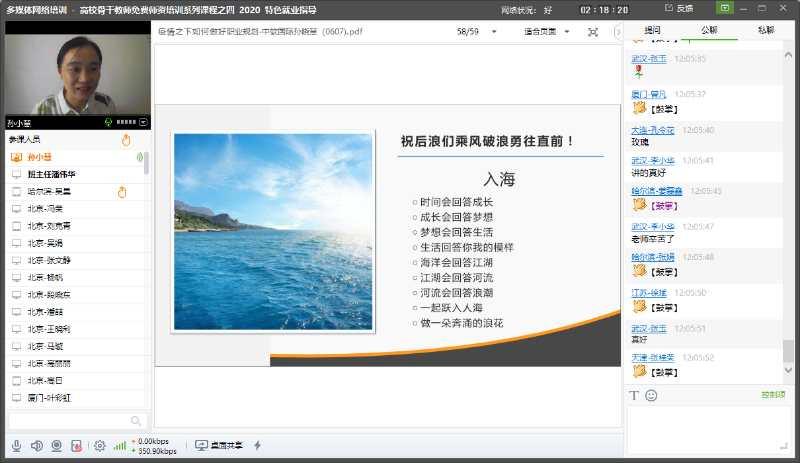Click the presenter video thumbnail
The width and height of the screenshot is (800, 463).
(x=78, y=75)
